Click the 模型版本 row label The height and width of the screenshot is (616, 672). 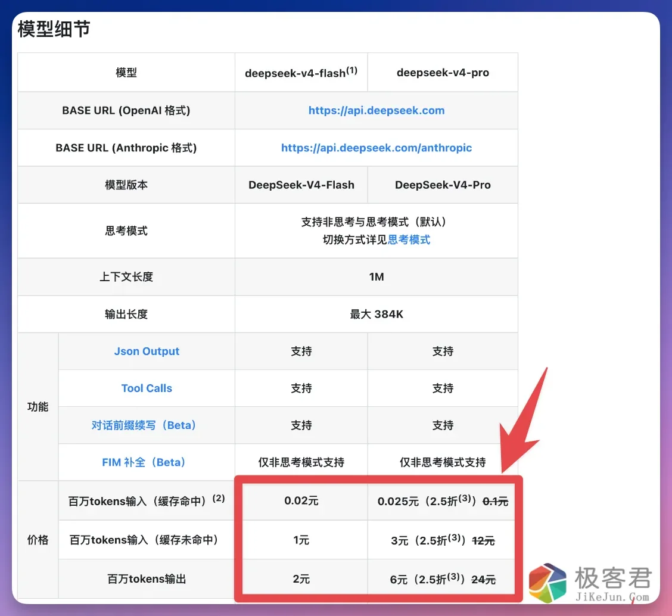126,185
